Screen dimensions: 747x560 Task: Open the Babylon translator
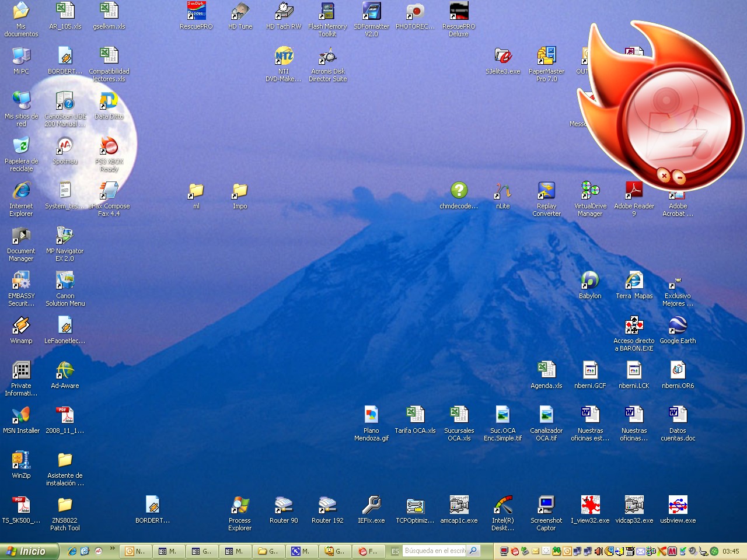590,281
